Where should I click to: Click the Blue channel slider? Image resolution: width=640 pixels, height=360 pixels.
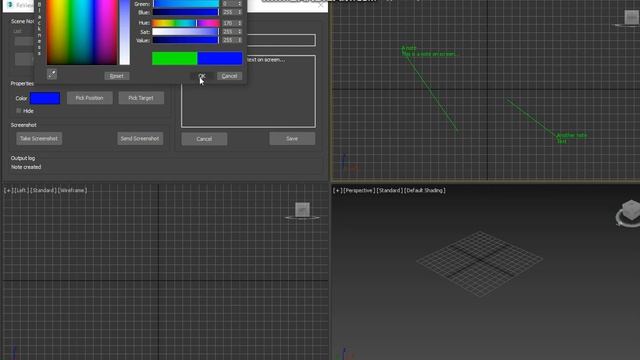pyautogui.click(x=186, y=13)
